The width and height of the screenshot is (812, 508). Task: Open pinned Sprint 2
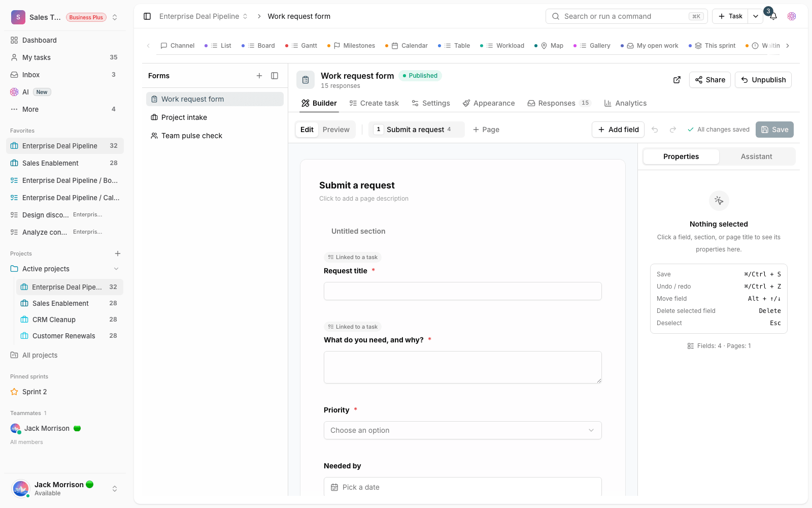coord(65,392)
